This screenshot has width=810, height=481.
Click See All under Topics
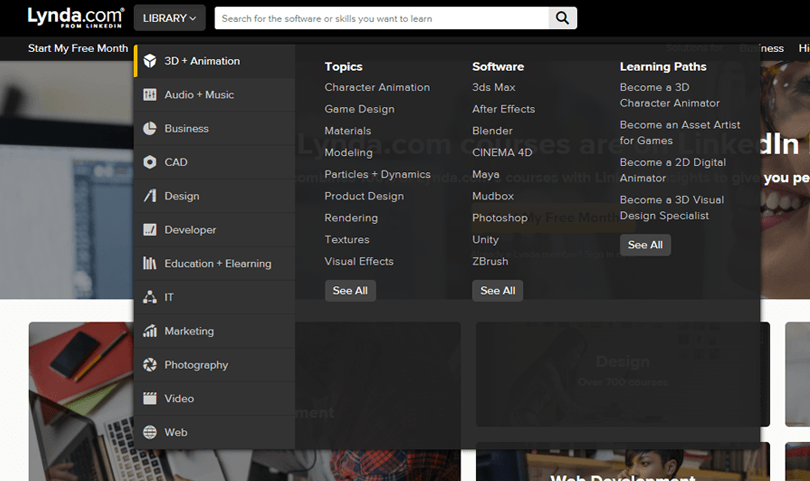point(350,291)
